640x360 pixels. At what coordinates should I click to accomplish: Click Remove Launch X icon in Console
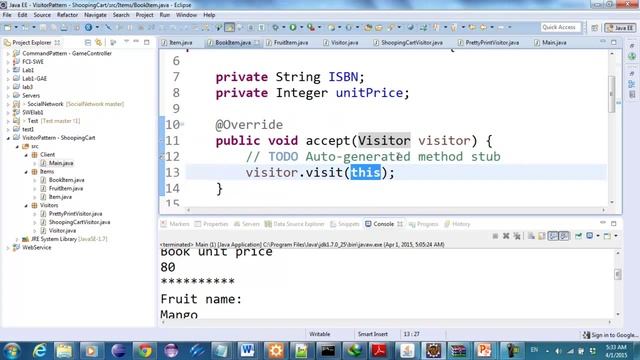coord(506,236)
